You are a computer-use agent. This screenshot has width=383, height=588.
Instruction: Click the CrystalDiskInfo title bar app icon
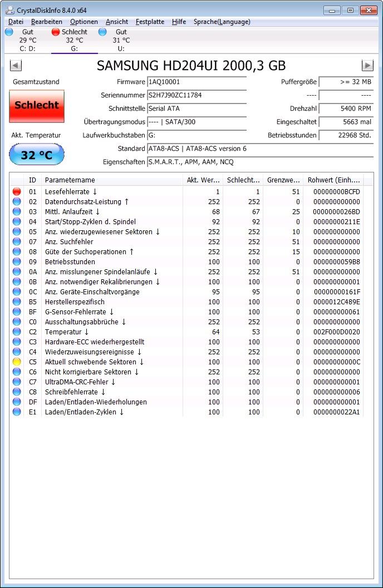(10, 10)
